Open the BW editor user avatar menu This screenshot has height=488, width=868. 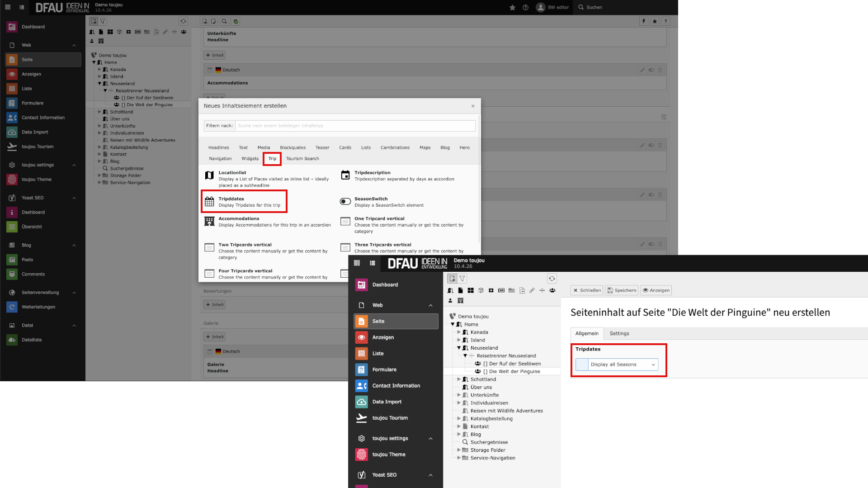(x=541, y=7)
